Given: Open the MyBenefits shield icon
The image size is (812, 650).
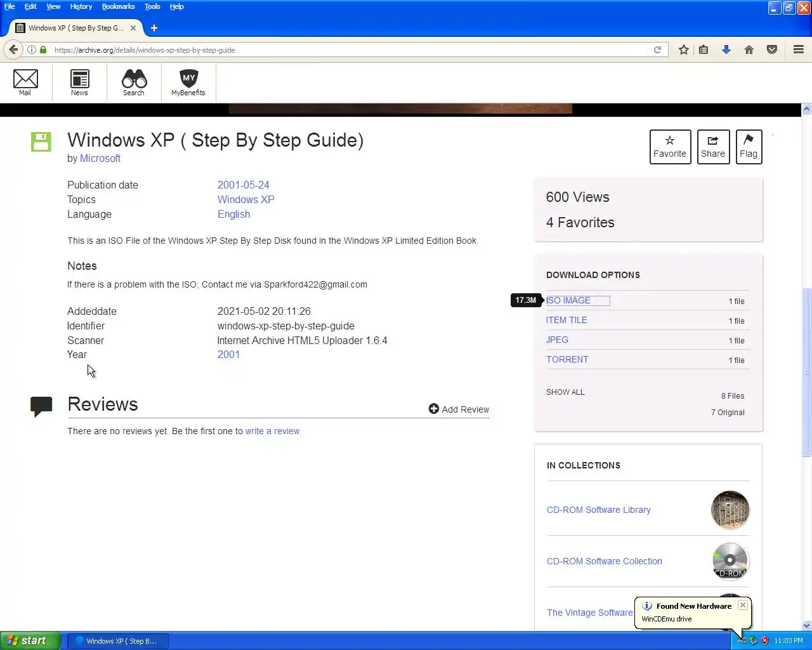Looking at the screenshot, I should click(x=188, y=83).
